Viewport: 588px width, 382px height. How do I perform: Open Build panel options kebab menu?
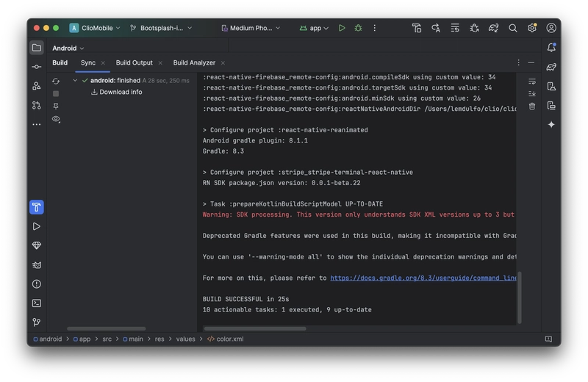[x=518, y=62]
